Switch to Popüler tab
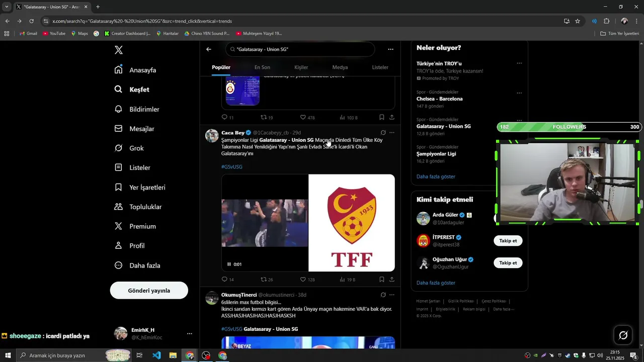The width and height of the screenshot is (644, 362). (221, 67)
